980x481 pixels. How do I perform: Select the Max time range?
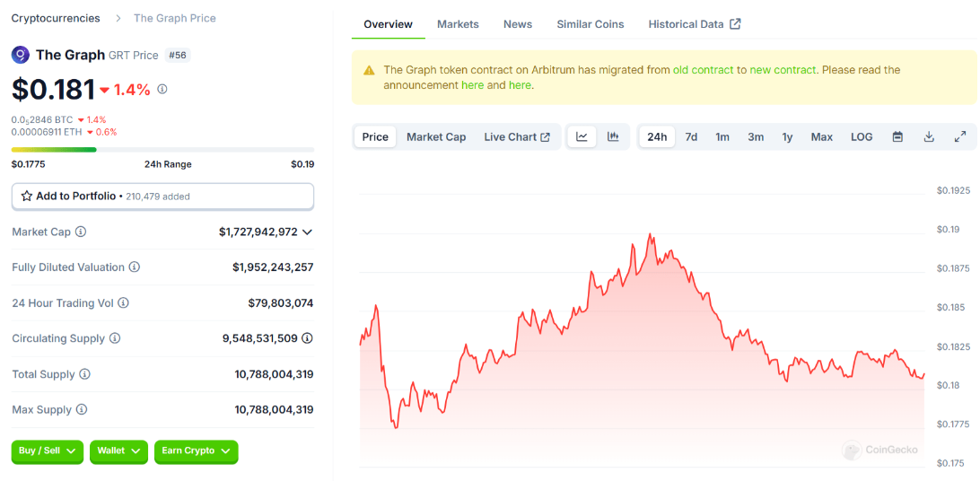tap(822, 136)
